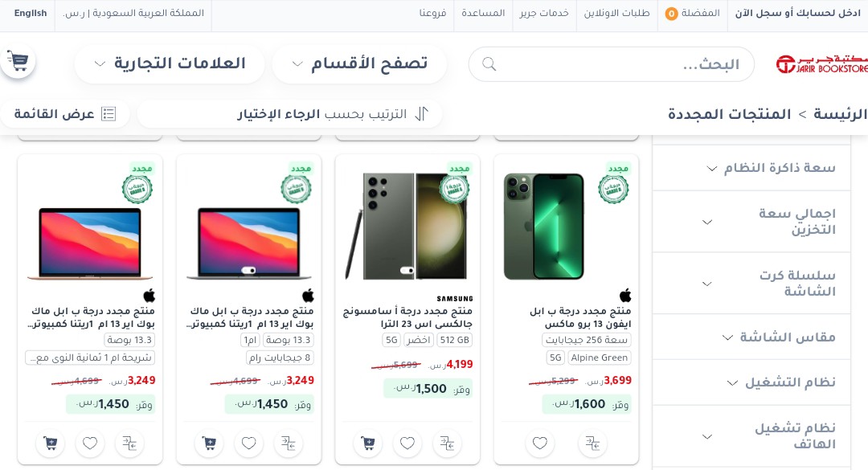Toggle image switch on silver MacBook Air

[x=248, y=270]
